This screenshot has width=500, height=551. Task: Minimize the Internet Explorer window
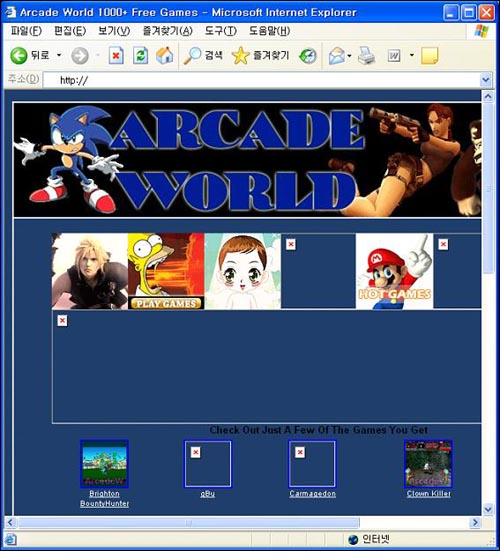[451, 13]
